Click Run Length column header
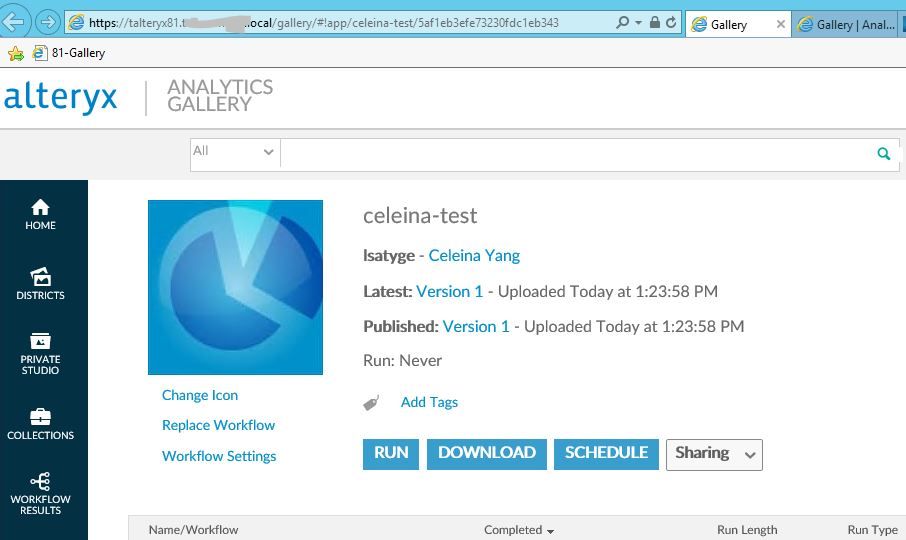This screenshot has height=540, width=906. (x=747, y=530)
